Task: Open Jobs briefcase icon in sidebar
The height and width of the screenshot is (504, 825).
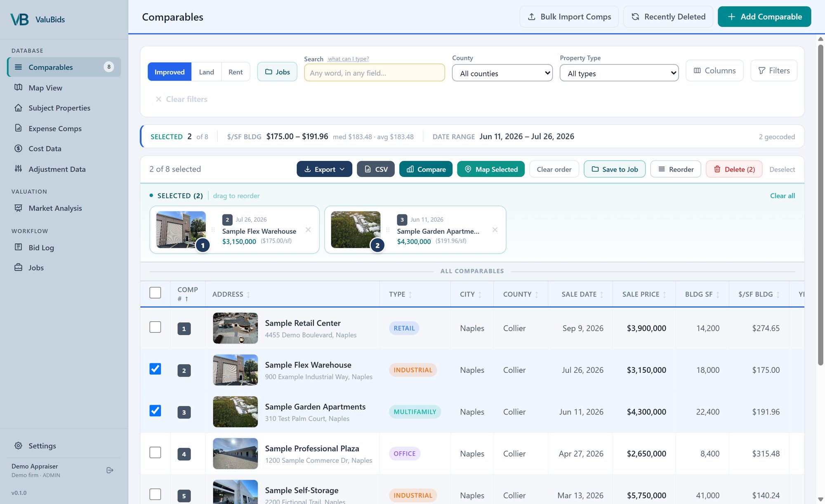Action: pyautogui.click(x=18, y=267)
